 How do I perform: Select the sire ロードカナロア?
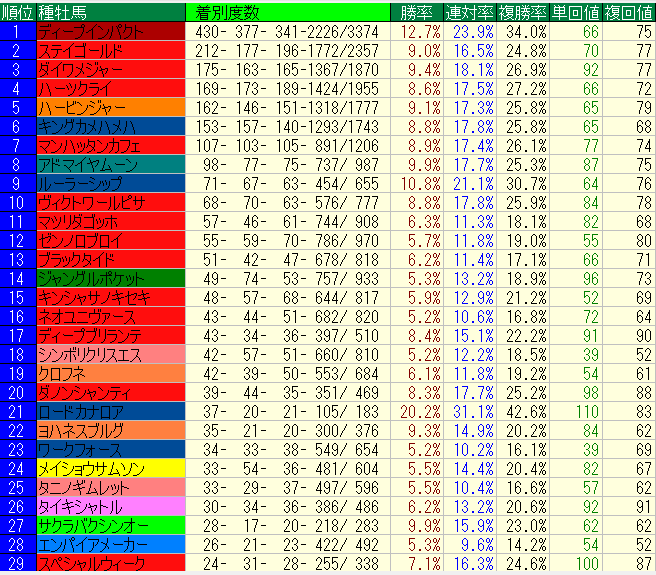(x=111, y=412)
